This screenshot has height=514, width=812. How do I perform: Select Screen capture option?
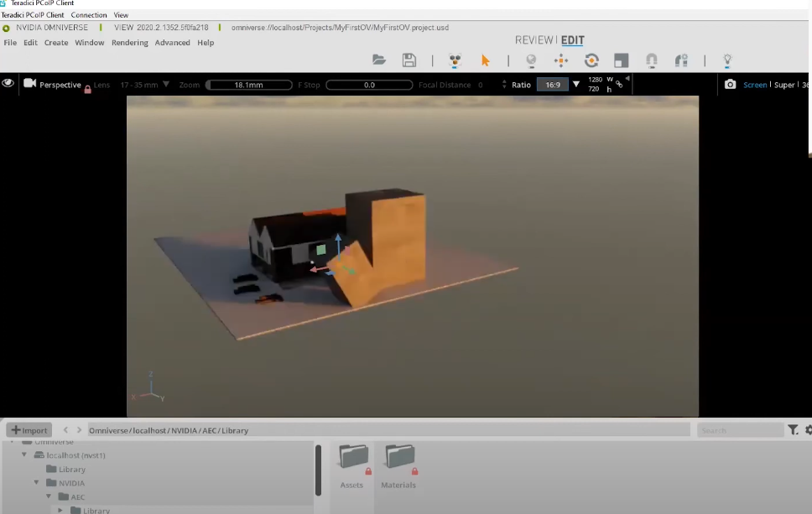pos(755,85)
